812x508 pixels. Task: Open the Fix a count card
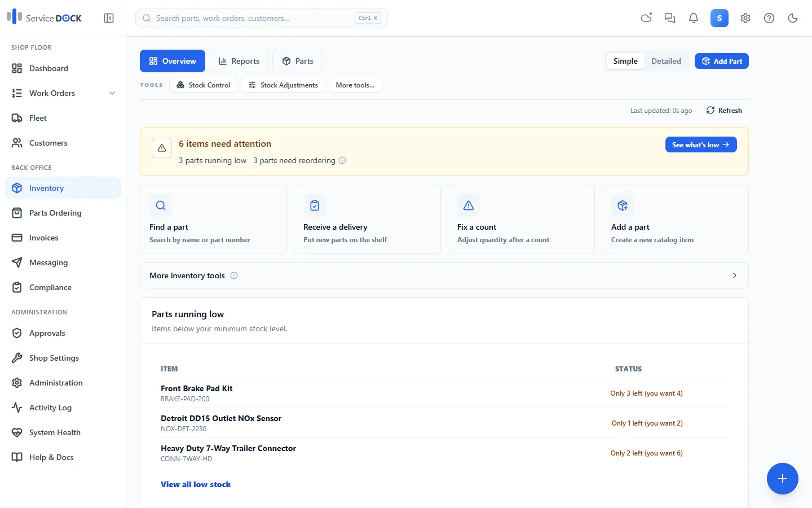(x=521, y=219)
